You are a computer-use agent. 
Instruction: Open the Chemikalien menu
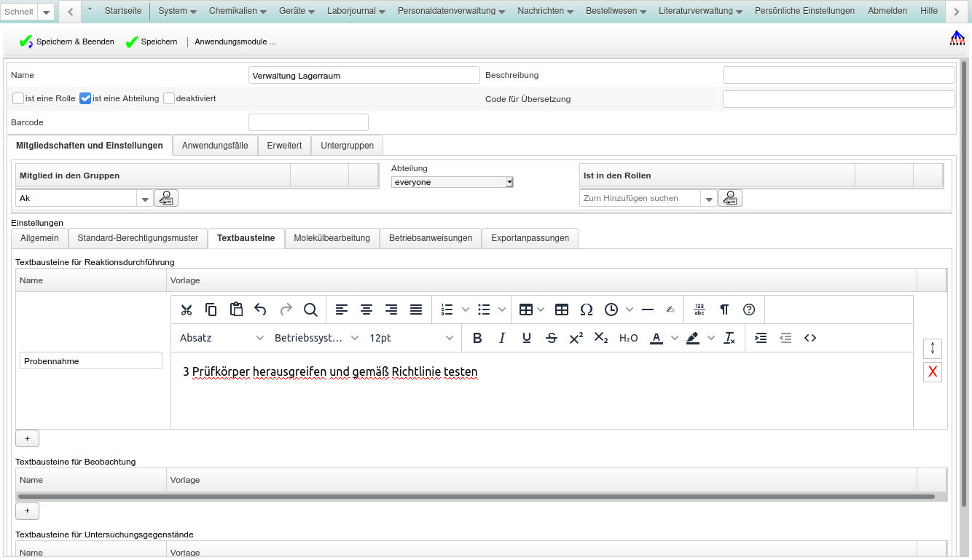237,11
